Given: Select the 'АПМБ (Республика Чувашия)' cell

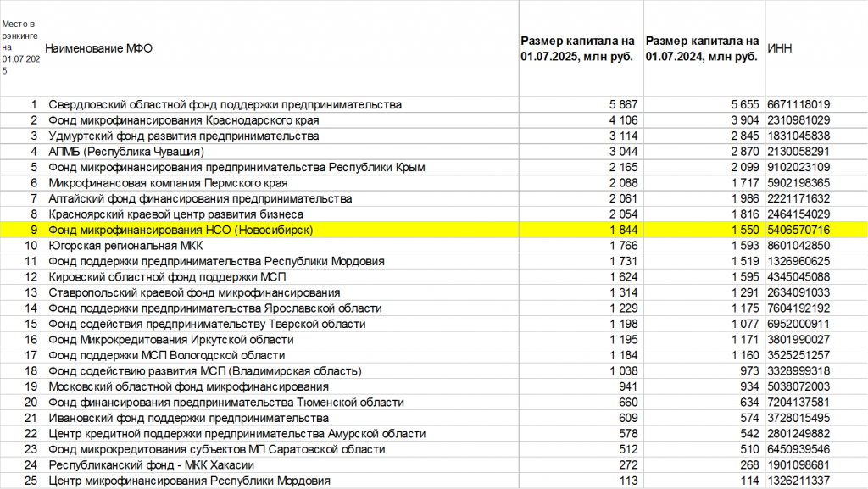Looking at the screenshot, I should point(126,152).
